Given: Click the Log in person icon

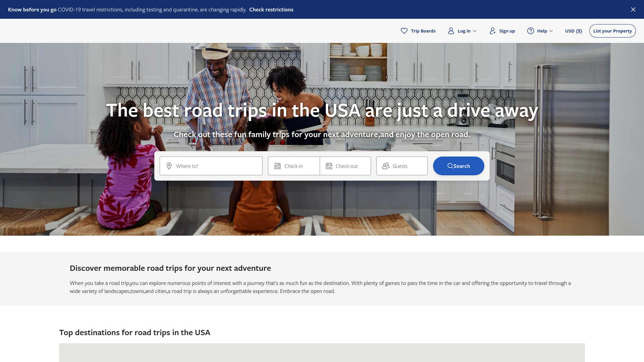Looking at the screenshot, I should point(451,31).
